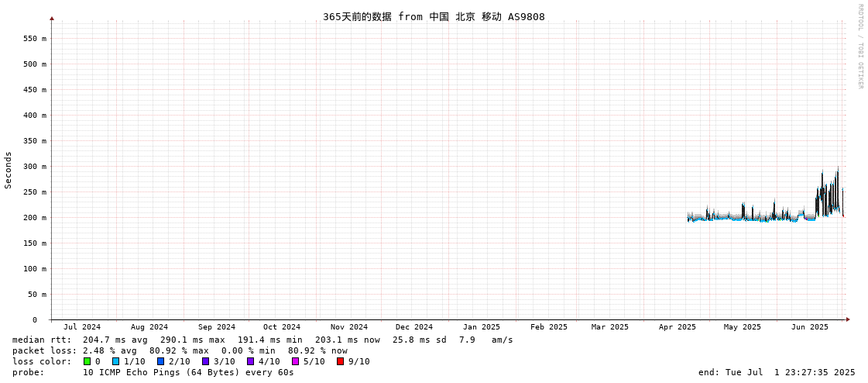Screen dimensions: 868x383
Task: Click the 100 m y-axis label
Action: point(35,269)
